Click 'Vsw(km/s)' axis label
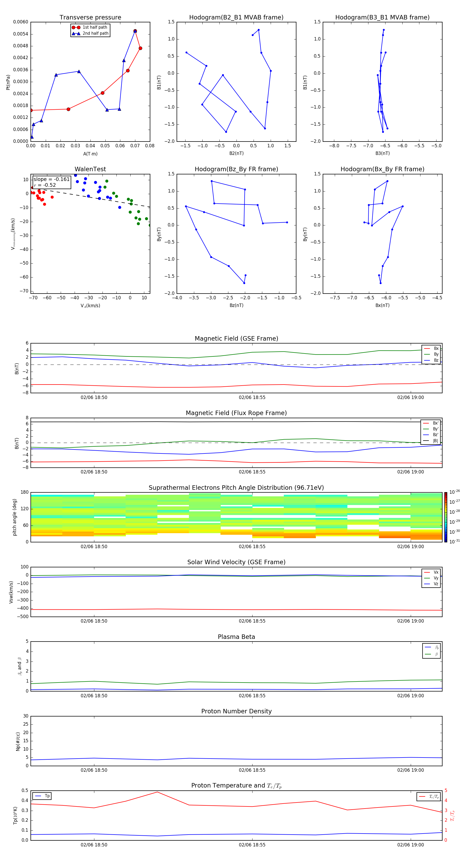The height and width of the screenshot is (868, 473). click(x=11, y=592)
